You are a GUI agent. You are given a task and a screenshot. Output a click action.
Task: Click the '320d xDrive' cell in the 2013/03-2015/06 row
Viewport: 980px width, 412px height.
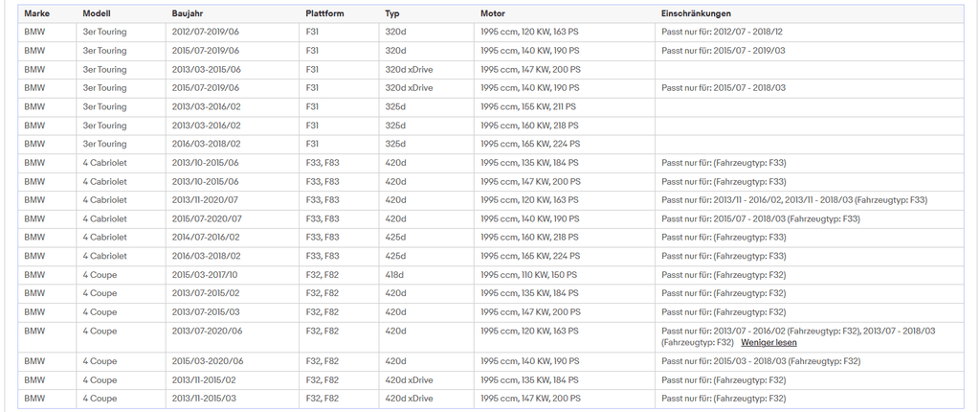409,70
